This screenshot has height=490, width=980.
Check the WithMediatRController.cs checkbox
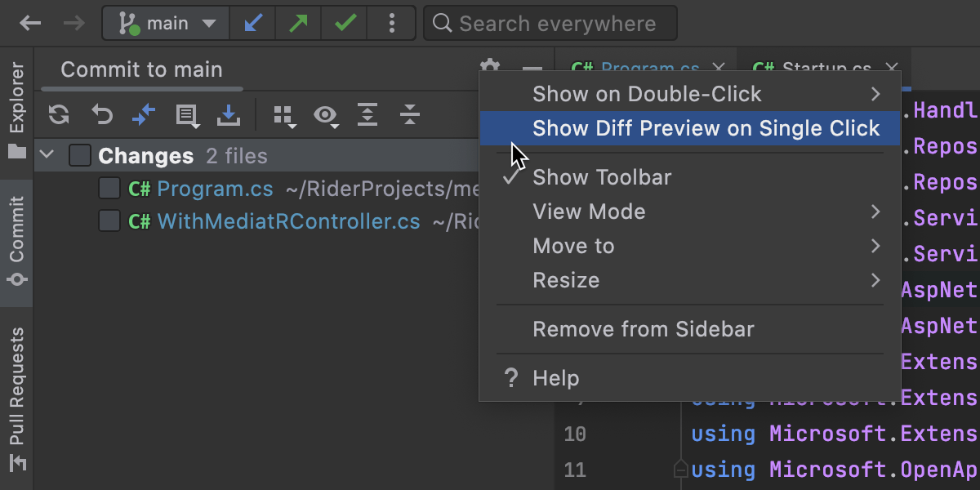pos(109,221)
